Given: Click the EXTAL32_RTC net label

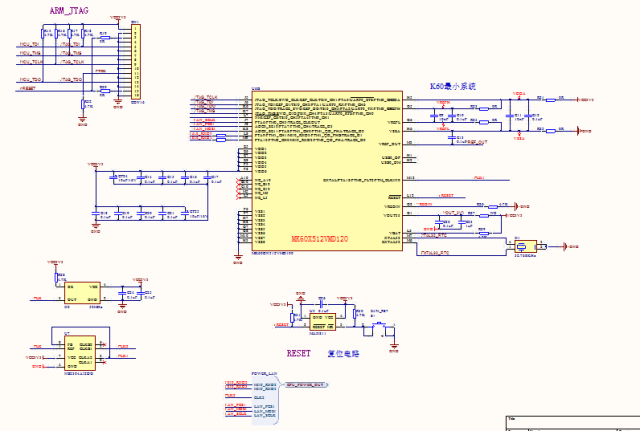Looking at the screenshot, I should 435,253.
